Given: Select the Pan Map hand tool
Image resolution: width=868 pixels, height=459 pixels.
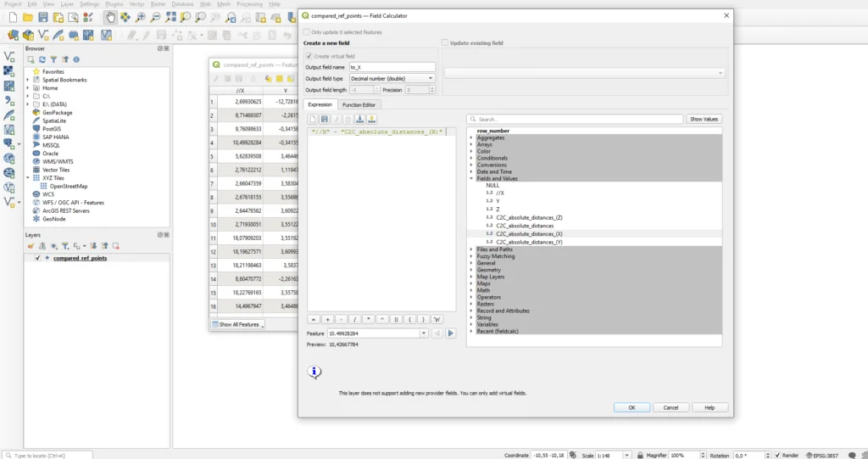Looking at the screenshot, I should pos(110,18).
